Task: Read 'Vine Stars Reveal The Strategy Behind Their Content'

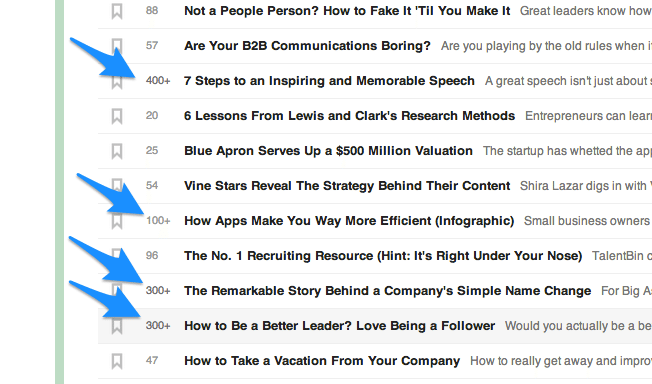Action: (x=347, y=186)
